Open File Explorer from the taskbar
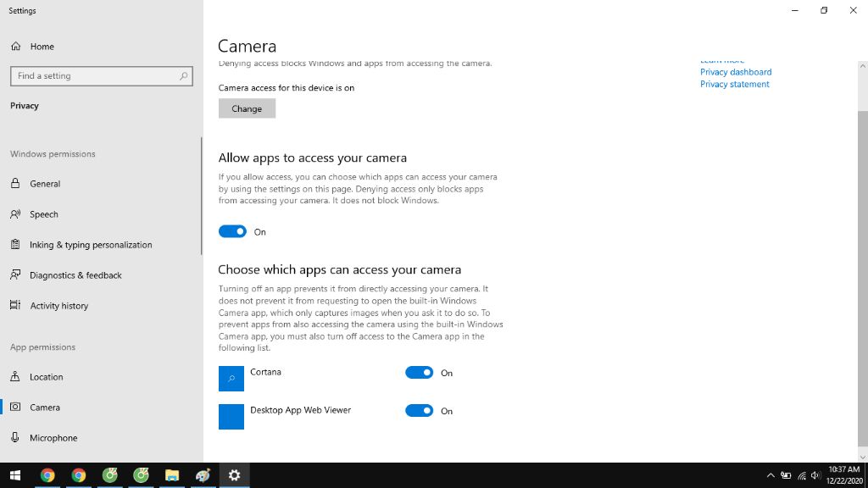 (172, 475)
